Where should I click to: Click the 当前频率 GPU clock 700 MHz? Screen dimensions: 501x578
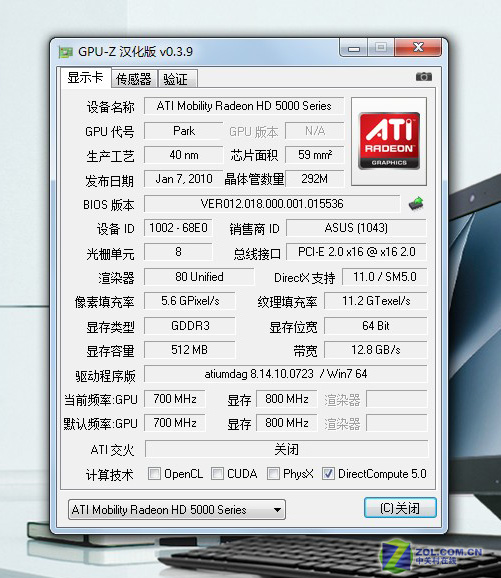point(175,398)
